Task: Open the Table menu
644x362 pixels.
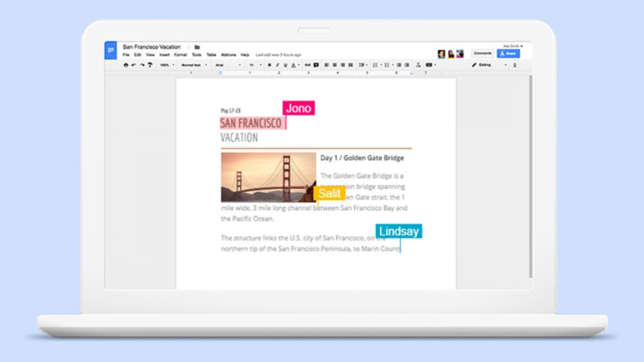Action: (211, 55)
